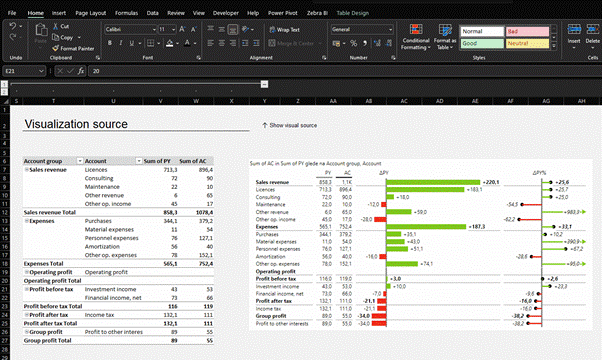
Task: Click Increase Decimal icon
Action: pos(377,43)
